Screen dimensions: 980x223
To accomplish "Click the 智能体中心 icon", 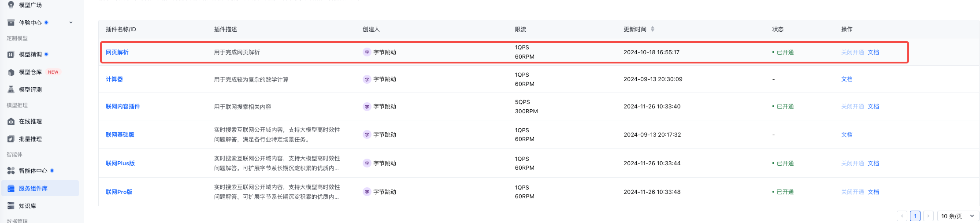I will point(11,171).
